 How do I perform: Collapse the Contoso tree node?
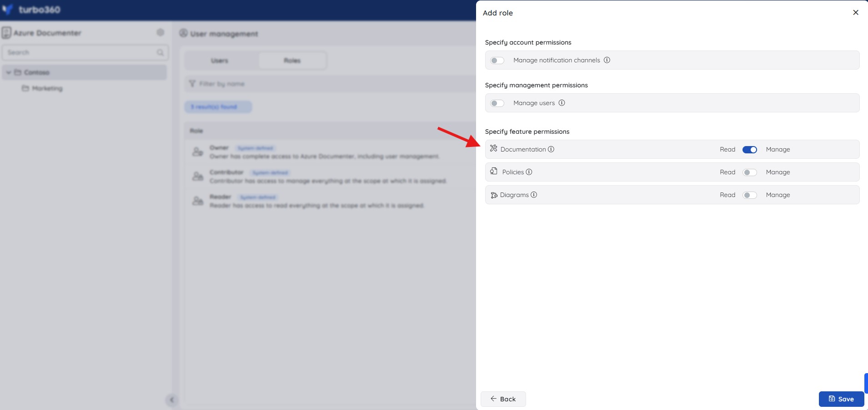pyautogui.click(x=8, y=72)
